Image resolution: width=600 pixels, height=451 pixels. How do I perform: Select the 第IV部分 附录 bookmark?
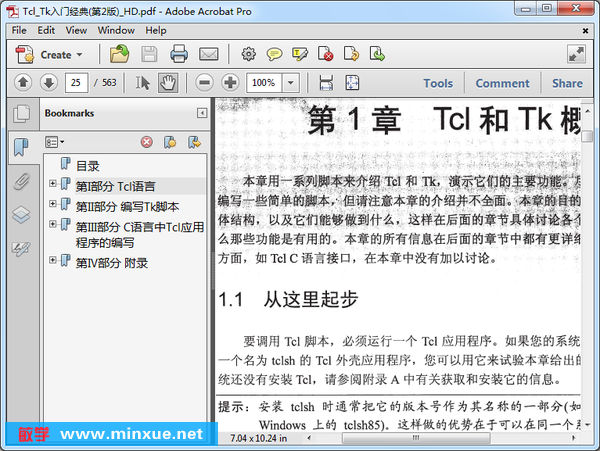(111, 263)
